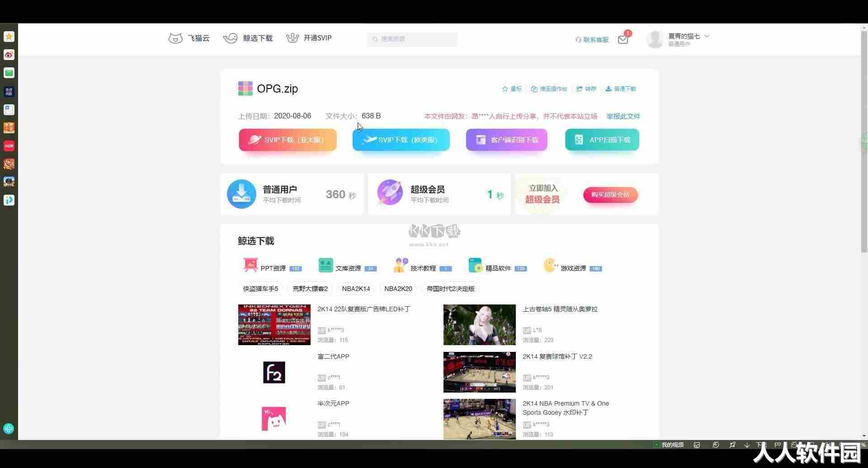
Task: Click 推至操作台 button
Action: point(549,89)
